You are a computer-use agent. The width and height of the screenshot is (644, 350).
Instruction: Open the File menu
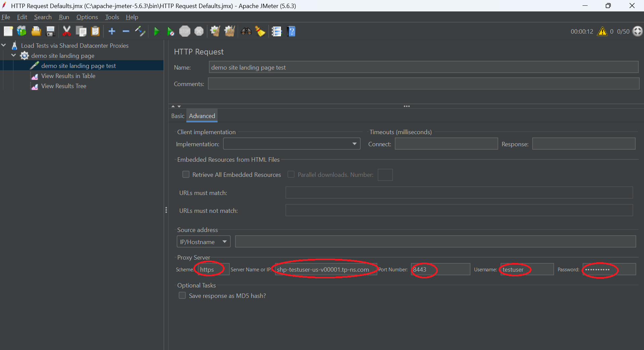(x=6, y=17)
